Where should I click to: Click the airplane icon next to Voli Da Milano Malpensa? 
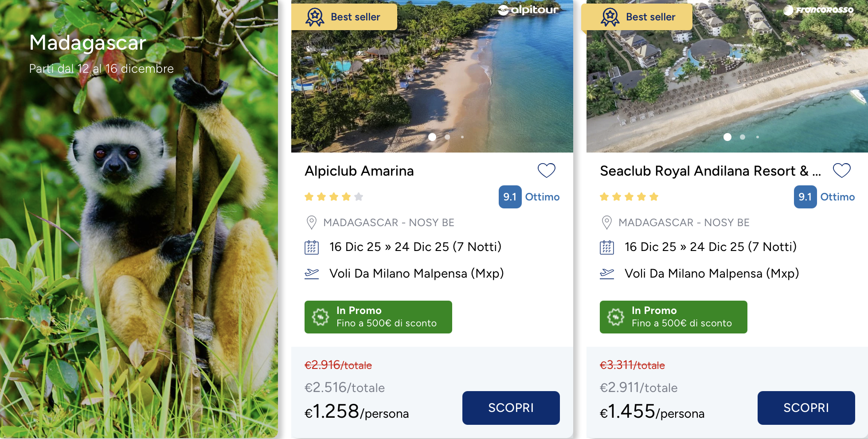[x=312, y=274]
